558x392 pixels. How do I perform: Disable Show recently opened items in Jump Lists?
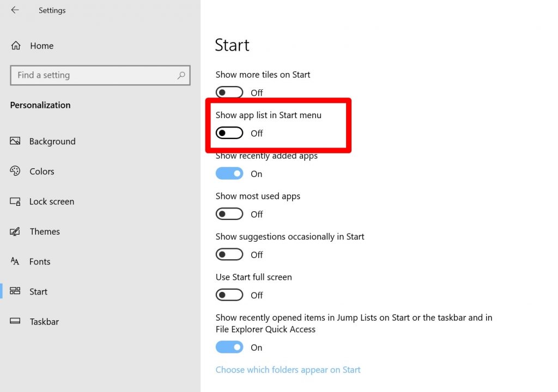[x=229, y=347]
